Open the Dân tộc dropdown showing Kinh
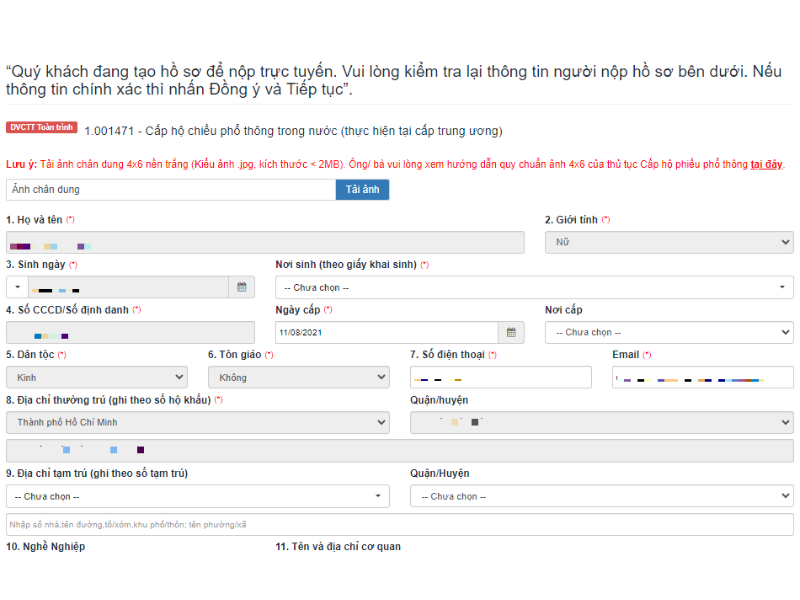The width and height of the screenshot is (800, 600). [x=96, y=378]
